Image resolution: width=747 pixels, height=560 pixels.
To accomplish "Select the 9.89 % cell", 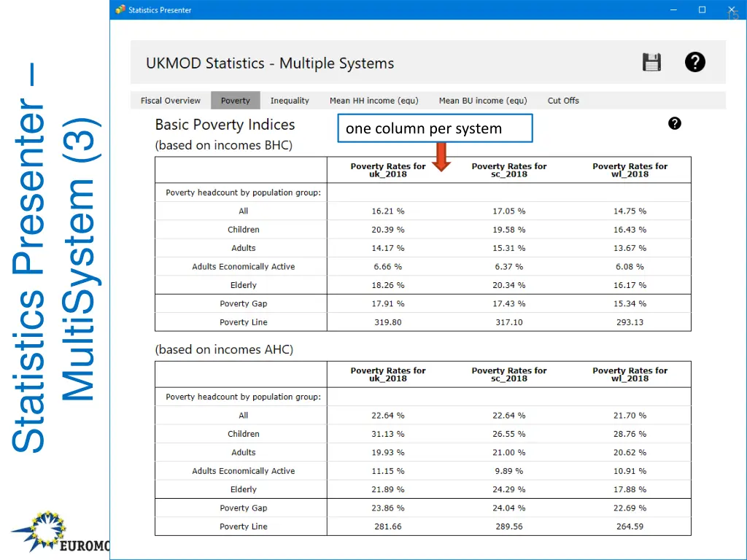I will 508,471.
